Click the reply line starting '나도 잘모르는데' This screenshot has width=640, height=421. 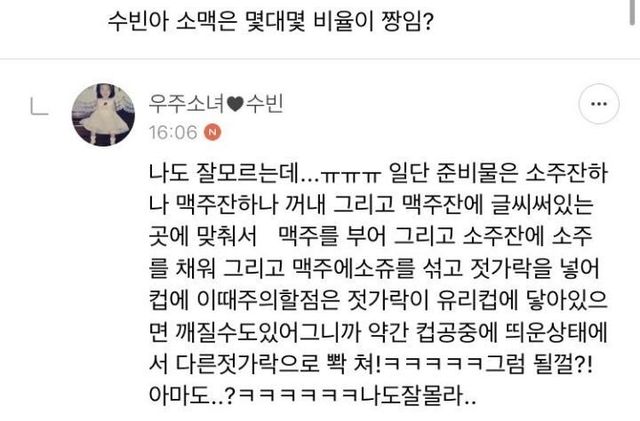point(378,173)
